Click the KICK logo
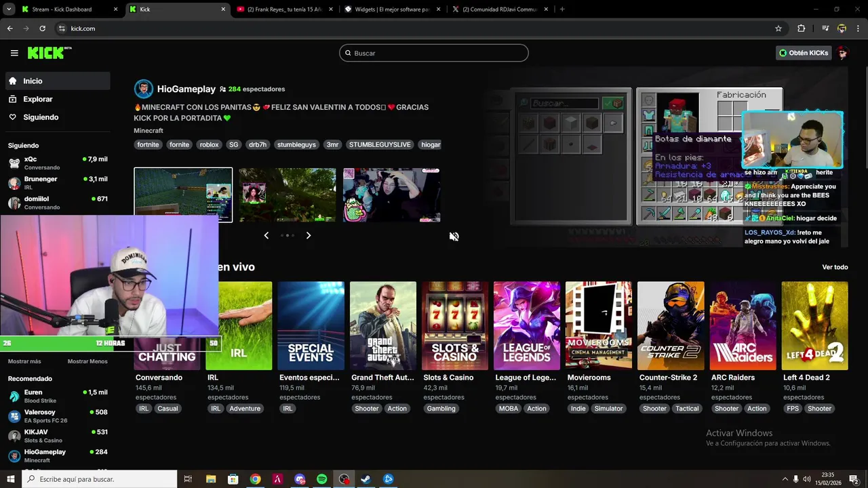 50,53
